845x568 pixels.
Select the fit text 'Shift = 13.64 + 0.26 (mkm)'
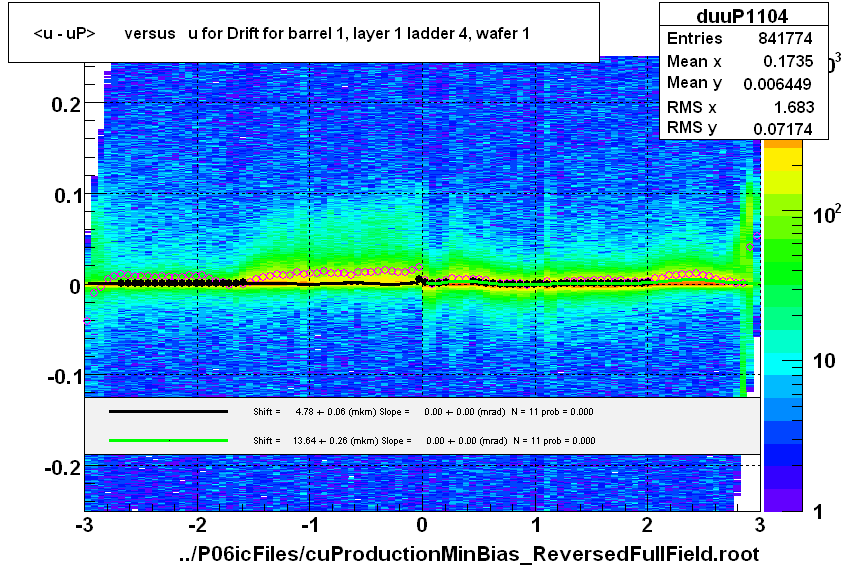tap(315, 440)
